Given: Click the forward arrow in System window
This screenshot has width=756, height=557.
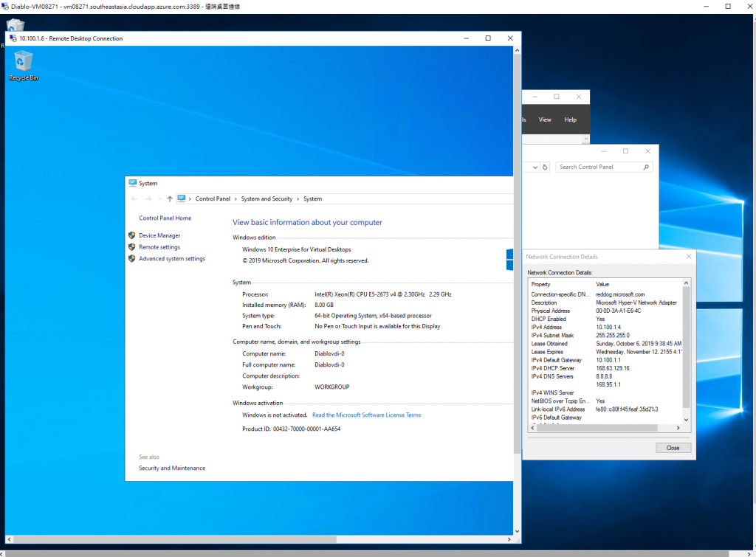Looking at the screenshot, I should tap(148, 199).
